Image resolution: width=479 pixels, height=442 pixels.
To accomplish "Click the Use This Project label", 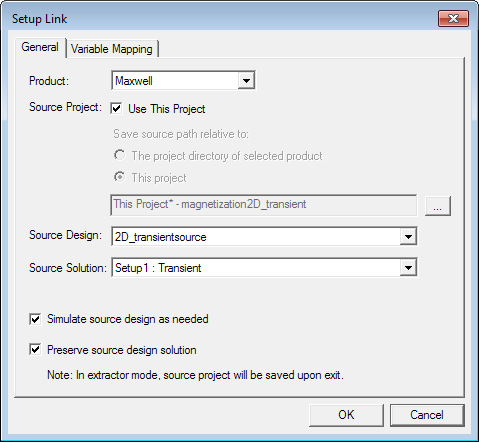I will click(x=167, y=109).
